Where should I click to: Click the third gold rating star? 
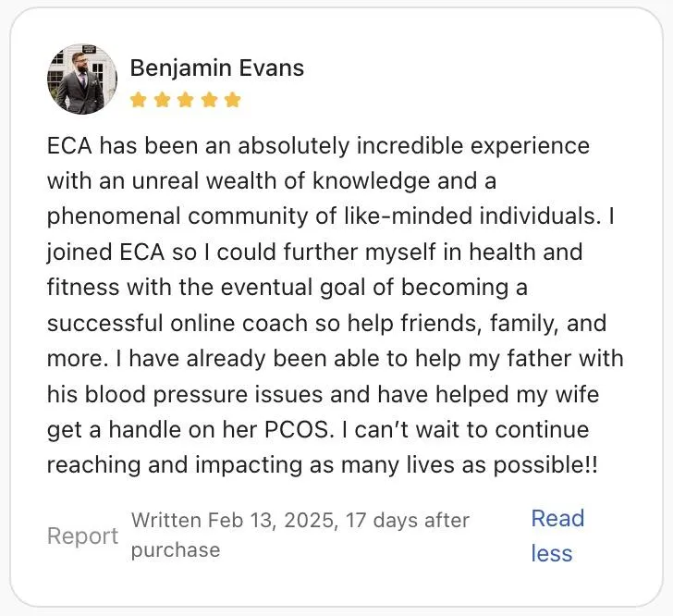coord(186,100)
